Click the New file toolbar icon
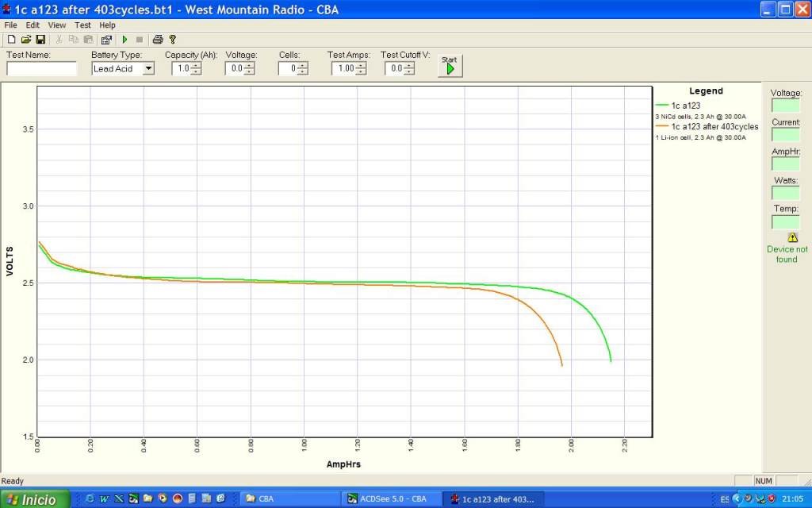 [x=11, y=39]
